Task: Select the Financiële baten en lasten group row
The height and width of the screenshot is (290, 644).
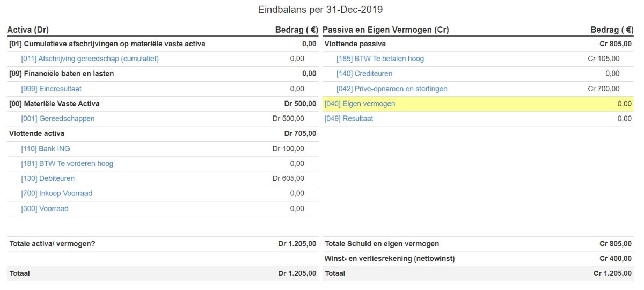Action: [x=163, y=74]
